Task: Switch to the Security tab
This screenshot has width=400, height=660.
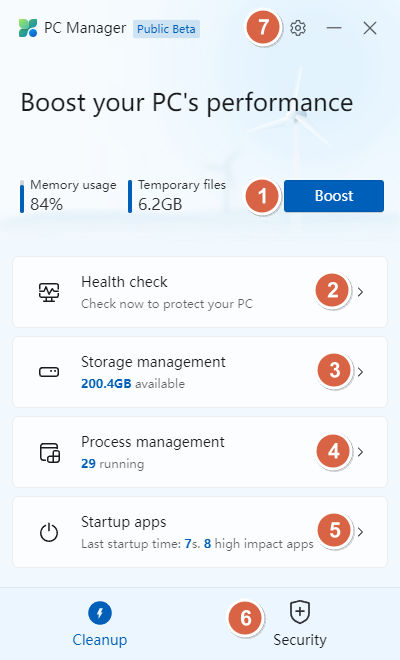Action: [x=300, y=624]
